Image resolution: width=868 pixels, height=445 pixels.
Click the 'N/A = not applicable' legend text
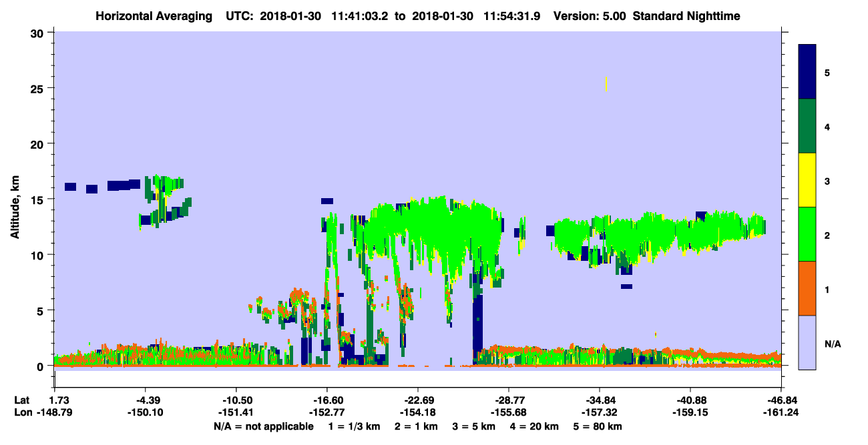click(x=264, y=426)
